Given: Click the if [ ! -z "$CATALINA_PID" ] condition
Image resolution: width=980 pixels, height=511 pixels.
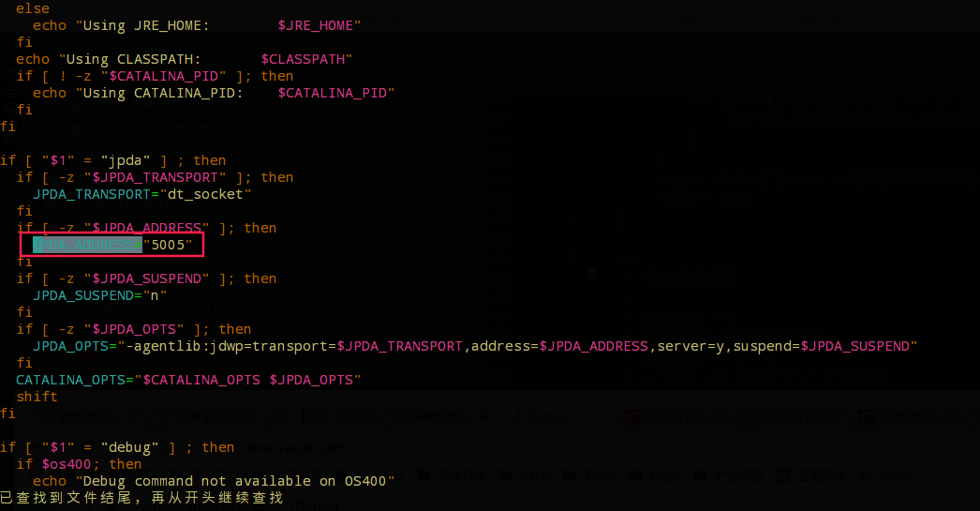Looking at the screenshot, I should (x=155, y=76).
